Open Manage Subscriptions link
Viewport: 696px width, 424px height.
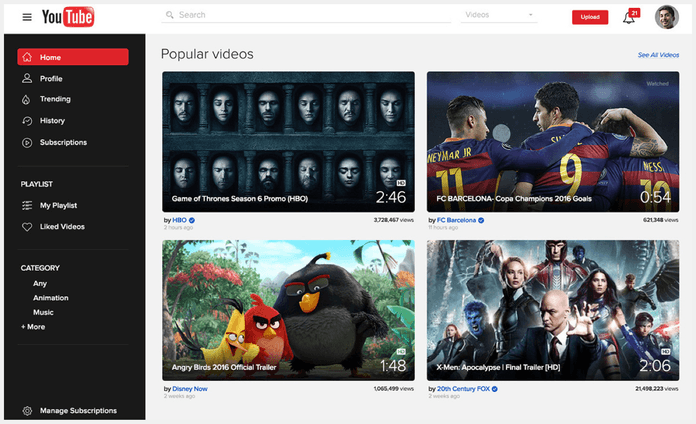click(x=78, y=411)
